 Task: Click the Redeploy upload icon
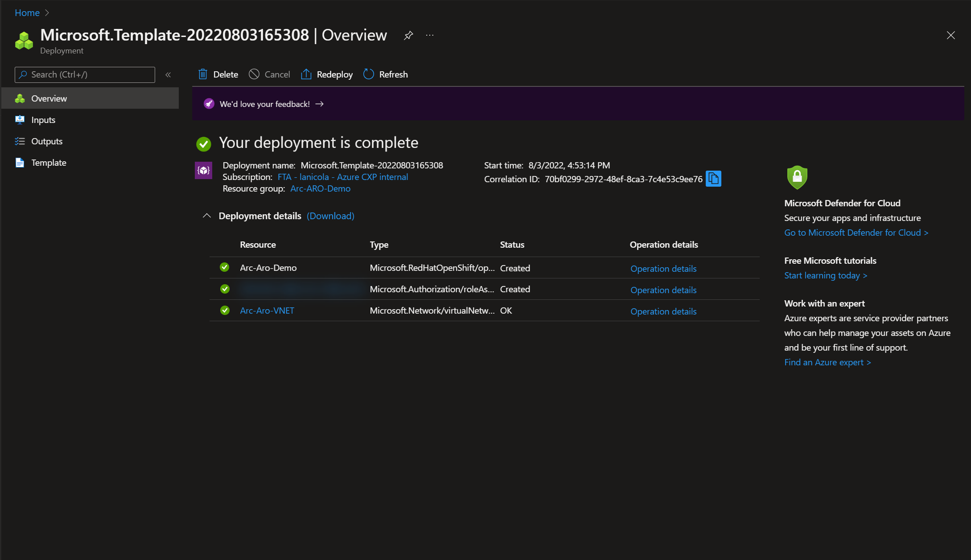[306, 74]
